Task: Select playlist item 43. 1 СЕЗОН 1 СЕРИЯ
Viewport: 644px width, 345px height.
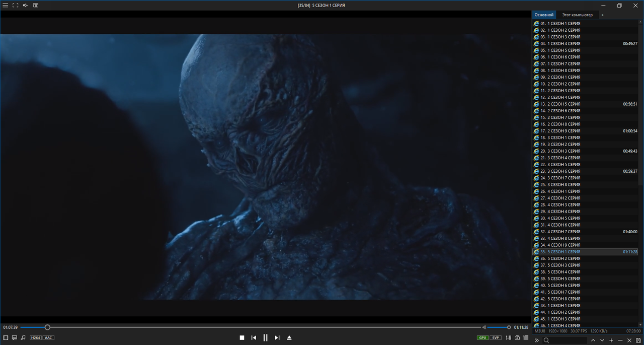Action: (586, 305)
